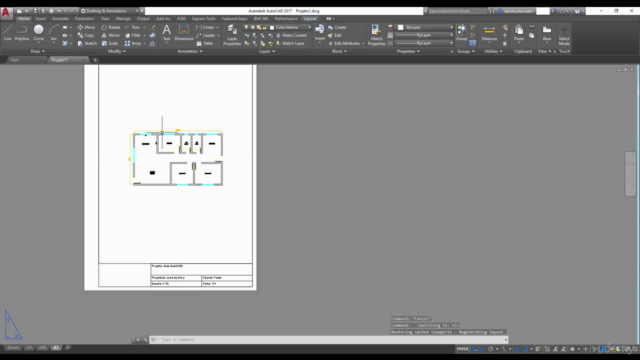Open the Annotate ribbon tab
Viewport: 640px width, 360px height.
tap(60, 19)
